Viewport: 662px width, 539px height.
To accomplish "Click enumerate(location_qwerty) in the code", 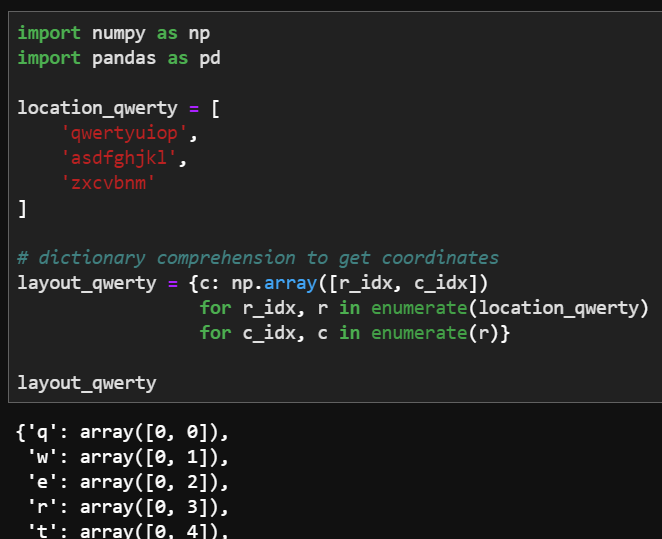I will [x=510, y=308].
